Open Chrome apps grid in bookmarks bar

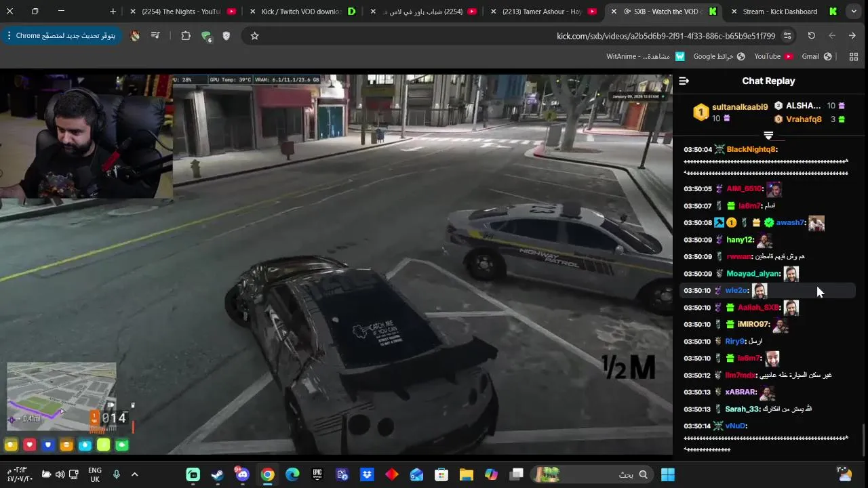(x=854, y=56)
